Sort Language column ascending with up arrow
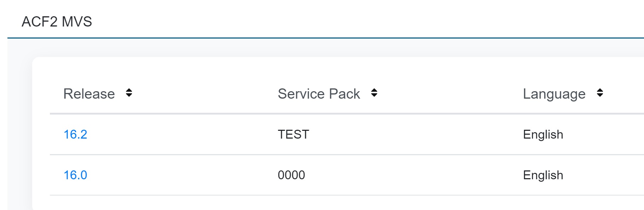The width and height of the screenshot is (644, 210). [600, 90]
